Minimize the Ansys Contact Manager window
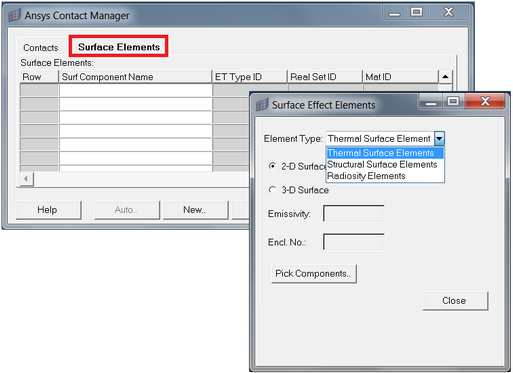This screenshot has width=513, height=373. coord(394,13)
